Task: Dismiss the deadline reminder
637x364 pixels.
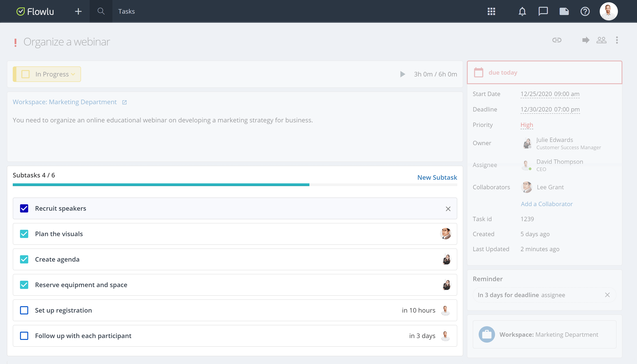Action: 607,295
